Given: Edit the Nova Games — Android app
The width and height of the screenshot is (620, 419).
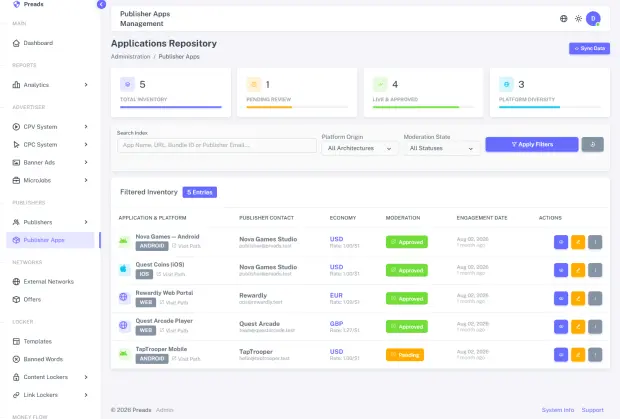Looking at the screenshot, I should coord(578,242).
